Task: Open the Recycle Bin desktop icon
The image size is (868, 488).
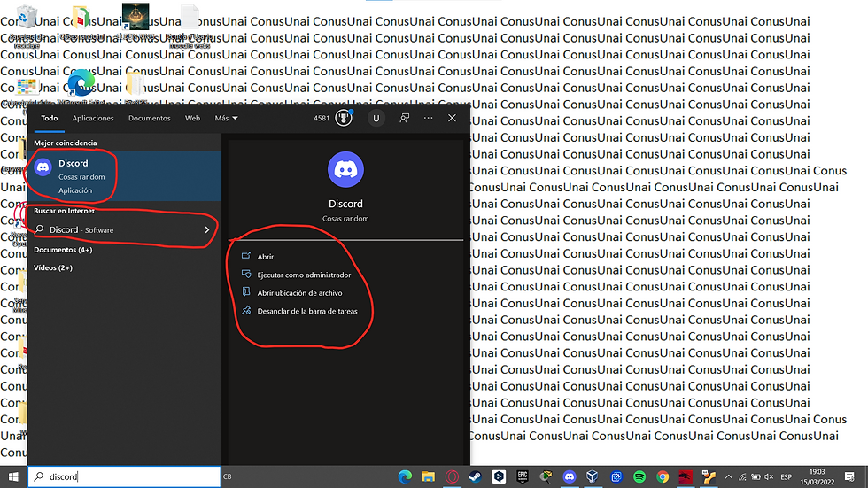Action: point(26,25)
